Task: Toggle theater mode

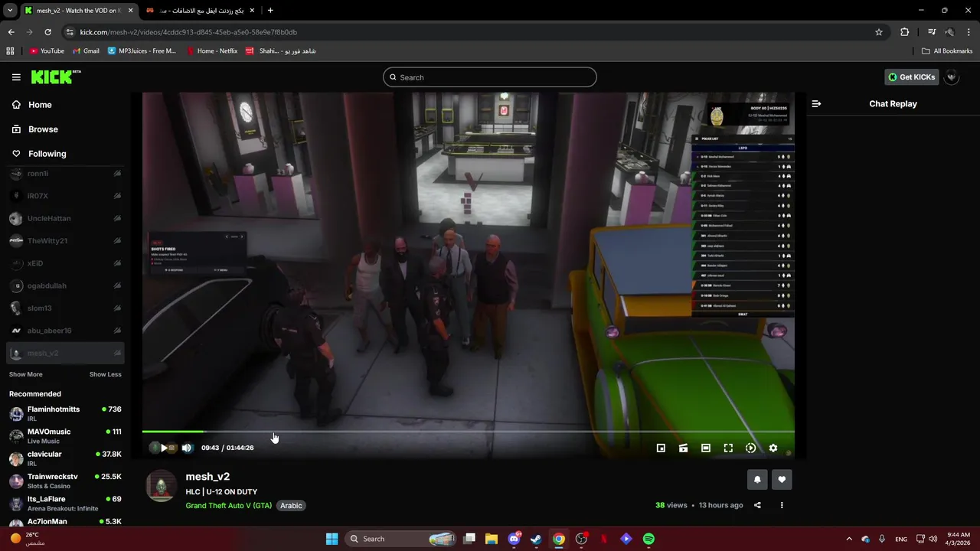Action: 706,448
